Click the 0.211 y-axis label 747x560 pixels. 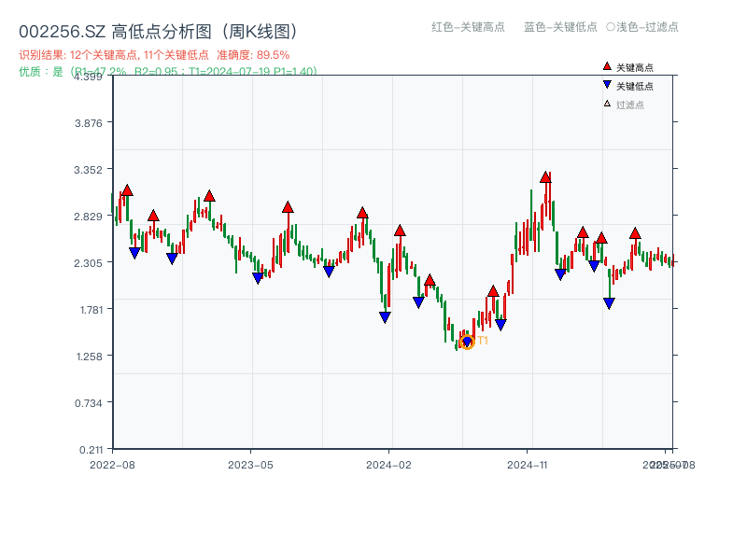pyautogui.click(x=91, y=450)
